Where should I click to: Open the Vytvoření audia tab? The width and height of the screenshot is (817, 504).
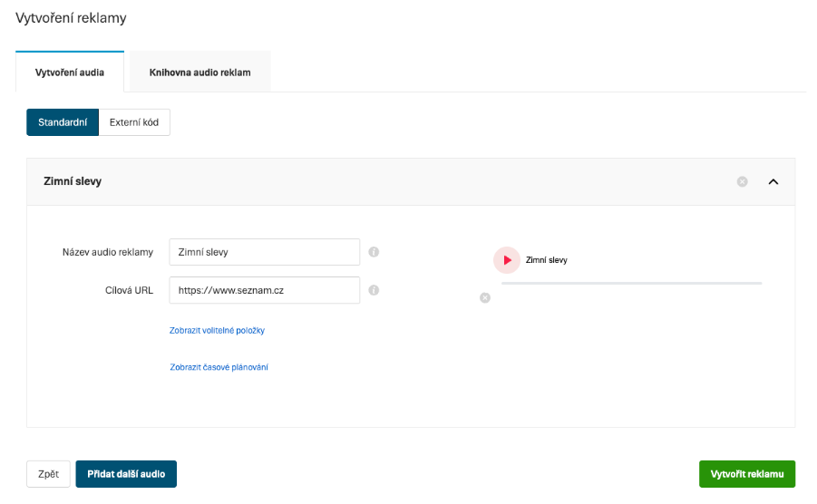click(x=70, y=73)
